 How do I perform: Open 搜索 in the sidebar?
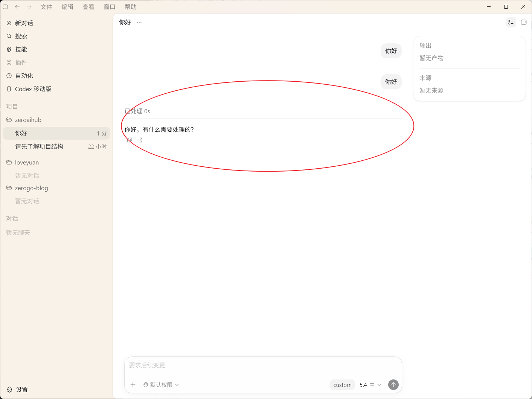pos(56,36)
